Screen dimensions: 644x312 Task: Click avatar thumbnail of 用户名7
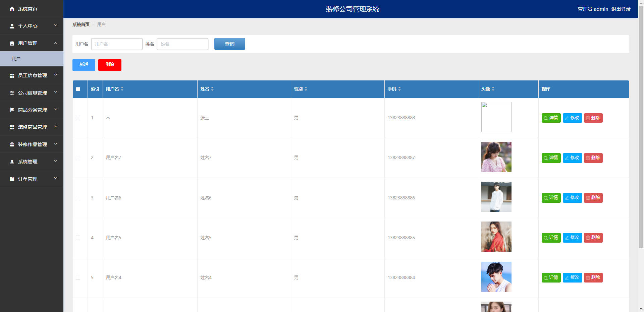click(496, 157)
